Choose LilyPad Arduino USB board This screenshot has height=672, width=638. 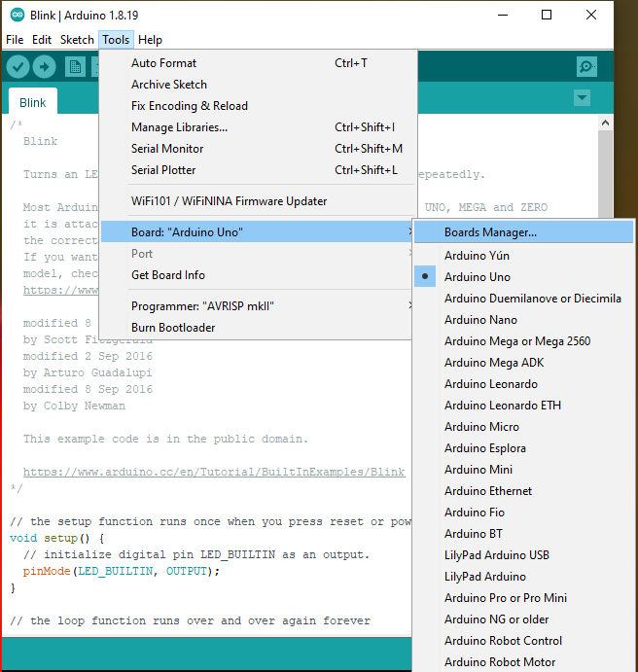(523, 555)
